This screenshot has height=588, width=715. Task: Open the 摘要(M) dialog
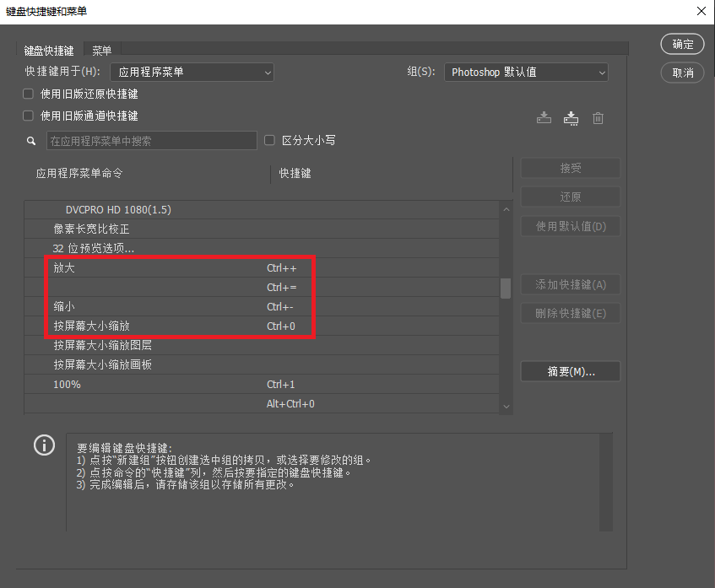pos(570,371)
